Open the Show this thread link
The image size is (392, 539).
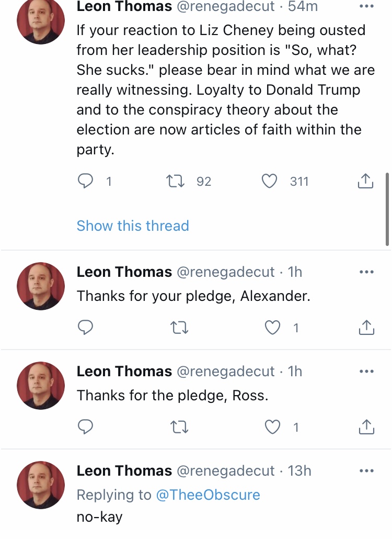coord(133,226)
